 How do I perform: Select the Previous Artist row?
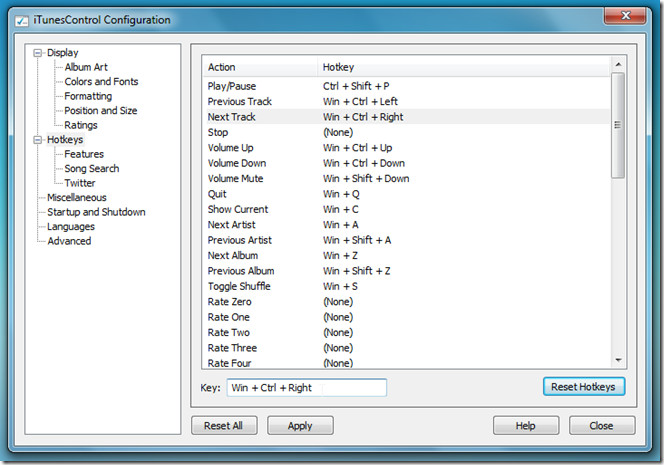point(406,240)
